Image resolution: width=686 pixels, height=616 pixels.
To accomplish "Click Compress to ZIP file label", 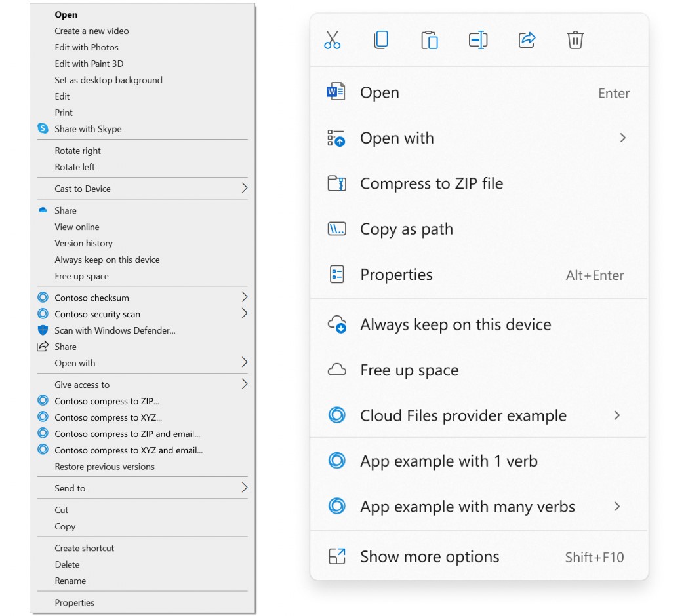I will (x=432, y=183).
